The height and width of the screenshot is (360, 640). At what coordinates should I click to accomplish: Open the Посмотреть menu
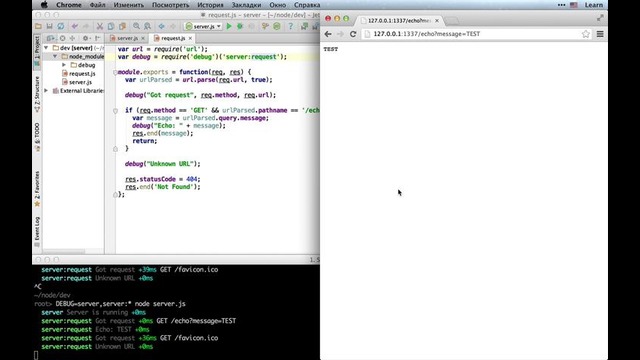171,5
